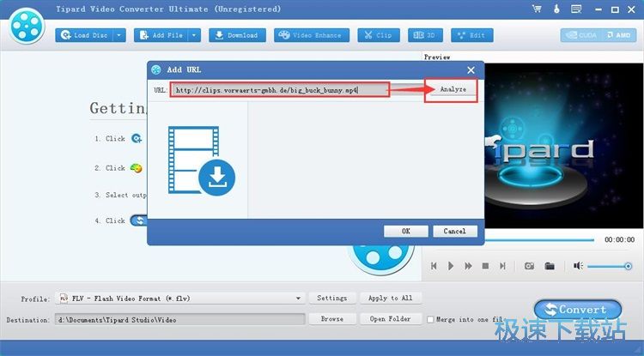Click the film download icon in dialog
Screen dimensions: 644x356
[201, 160]
